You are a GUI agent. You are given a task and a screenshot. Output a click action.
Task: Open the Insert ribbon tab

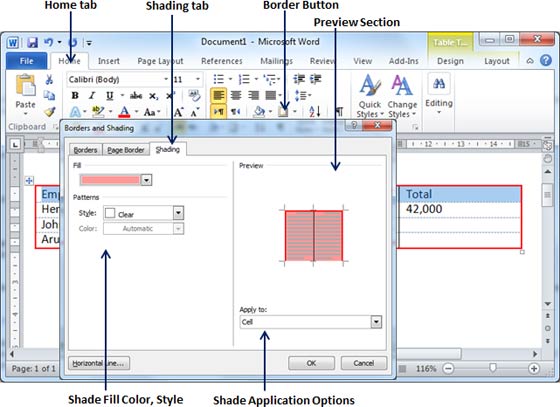coord(109,61)
